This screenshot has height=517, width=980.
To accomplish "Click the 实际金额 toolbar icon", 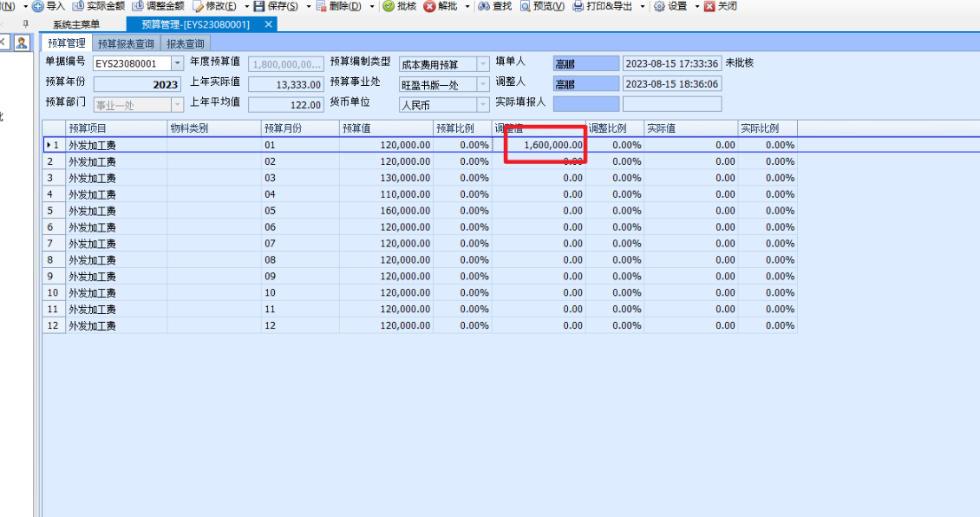I will [x=78, y=6].
